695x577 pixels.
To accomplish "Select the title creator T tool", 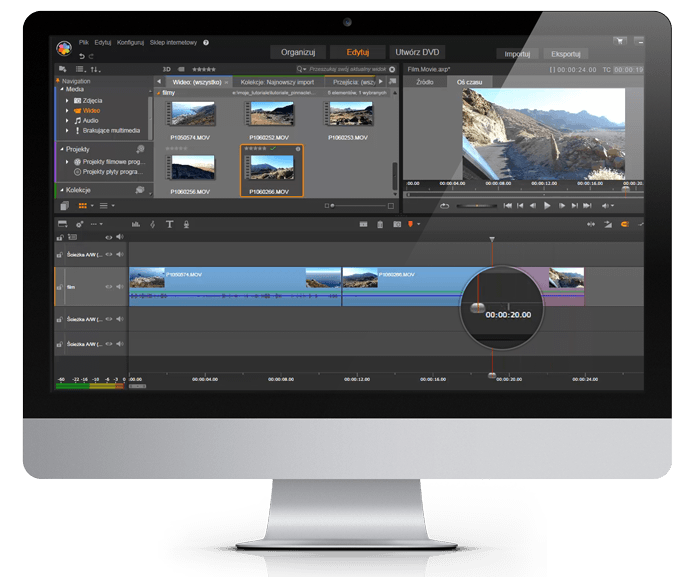I will tap(170, 224).
